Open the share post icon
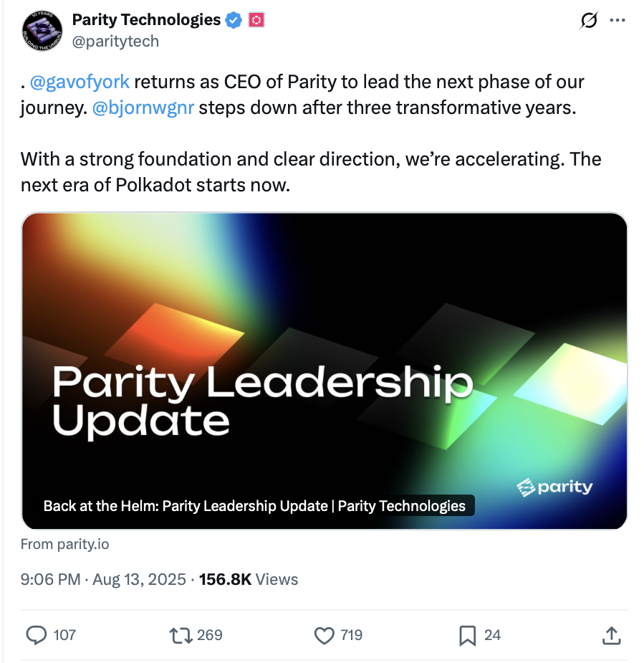The width and height of the screenshot is (644, 663). click(x=611, y=634)
